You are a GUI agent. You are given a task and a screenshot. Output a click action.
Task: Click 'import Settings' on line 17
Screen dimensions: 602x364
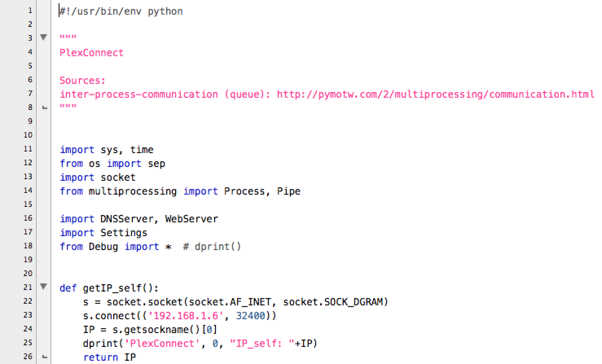coord(103,233)
